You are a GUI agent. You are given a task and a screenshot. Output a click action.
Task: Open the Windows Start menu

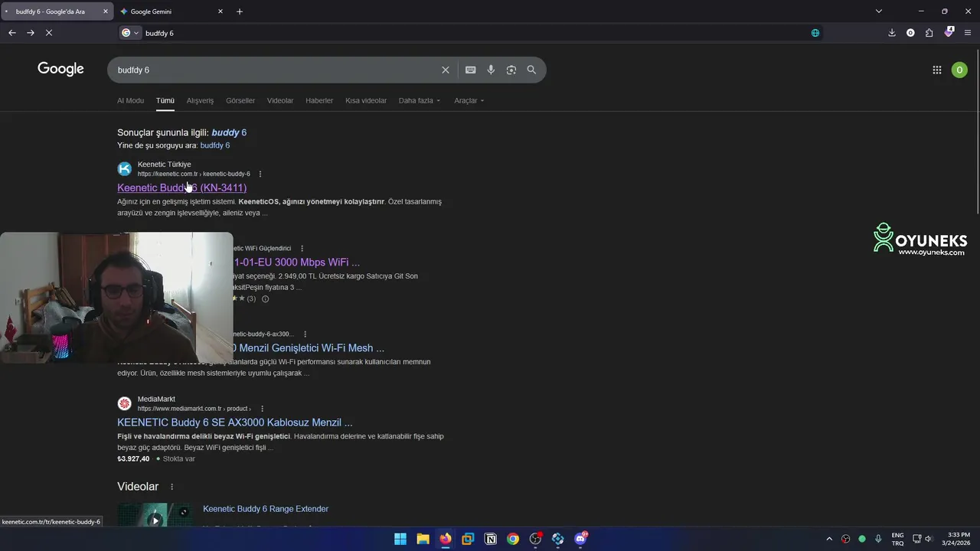point(400,539)
